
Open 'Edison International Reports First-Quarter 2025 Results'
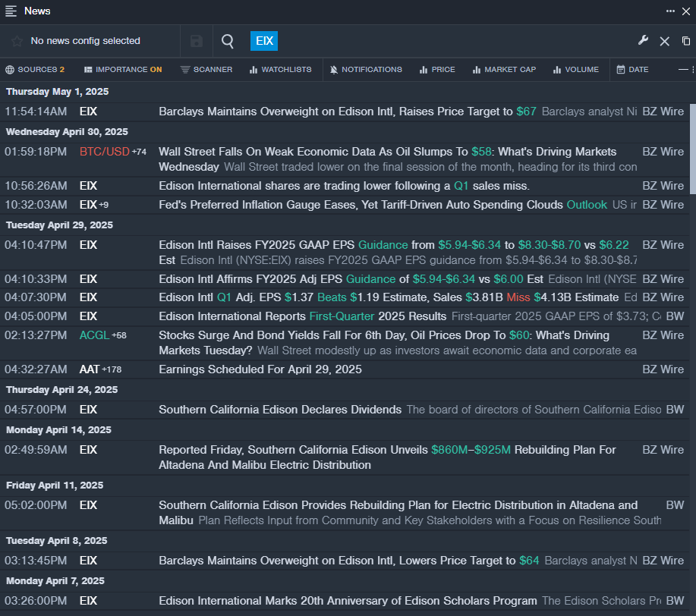[x=302, y=316]
